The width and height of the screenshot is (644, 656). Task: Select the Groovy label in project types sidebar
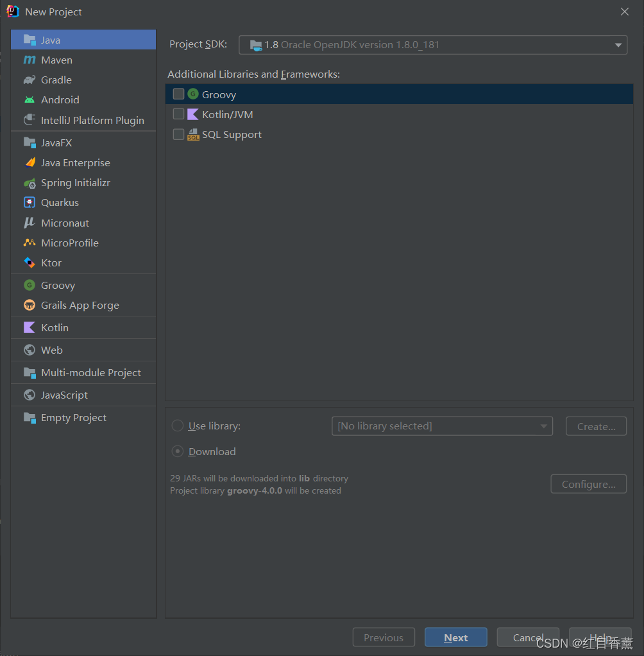(58, 286)
